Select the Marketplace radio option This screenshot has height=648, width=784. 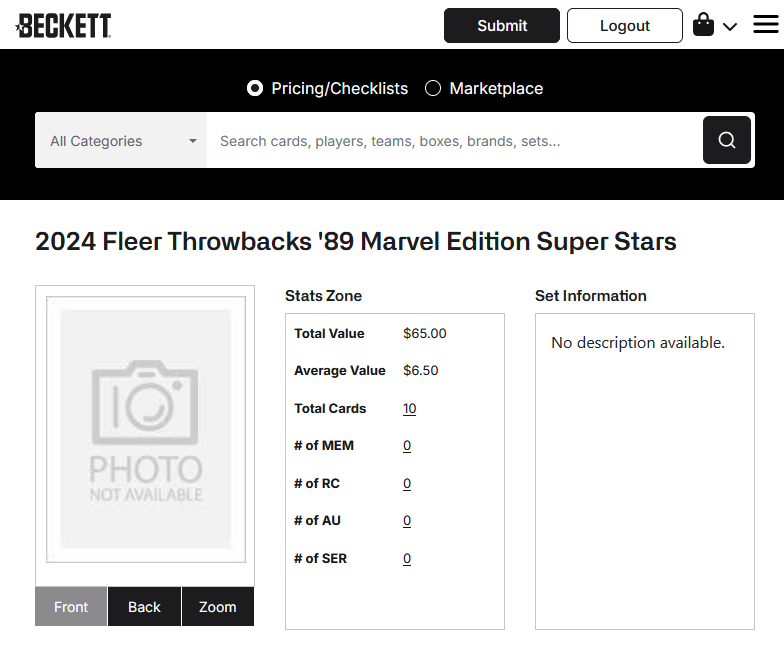tap(433, 88)
